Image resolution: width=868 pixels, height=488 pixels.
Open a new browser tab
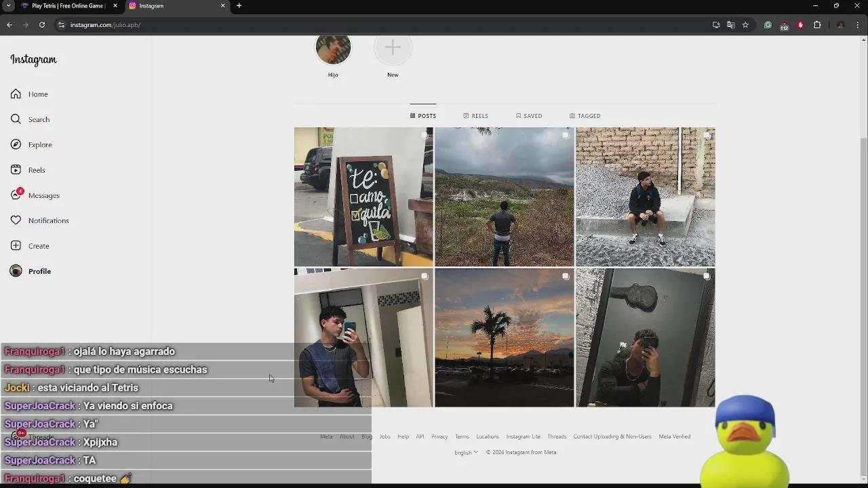239,5
